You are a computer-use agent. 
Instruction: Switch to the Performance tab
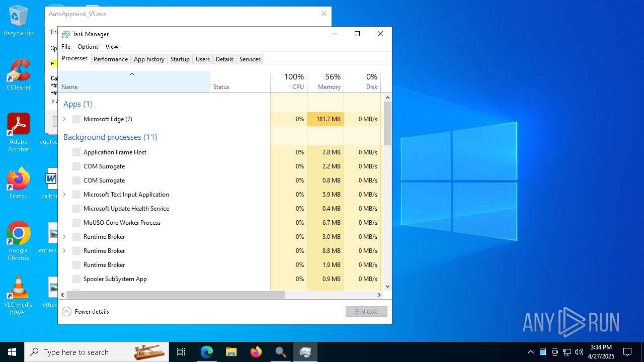[x=111, y=59]
